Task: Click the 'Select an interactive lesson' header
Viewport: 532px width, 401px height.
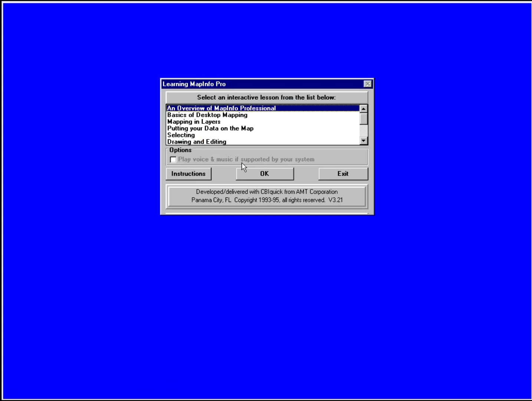Action: tap(266, 97)
